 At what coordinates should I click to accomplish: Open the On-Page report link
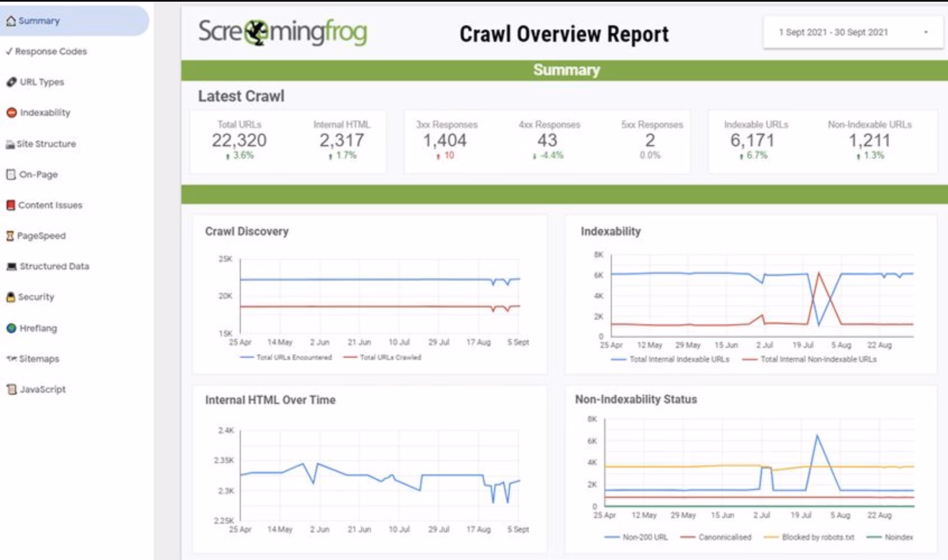38,175
